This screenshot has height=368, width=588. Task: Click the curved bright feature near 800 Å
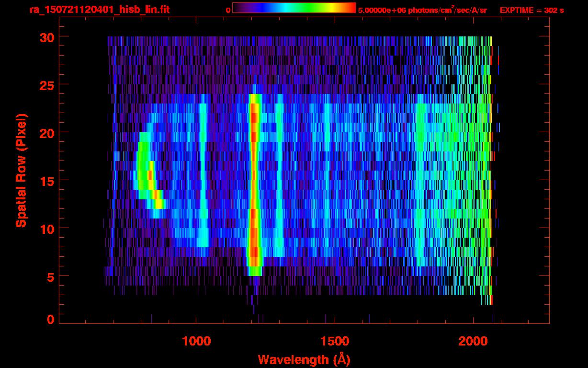[150, 175]
